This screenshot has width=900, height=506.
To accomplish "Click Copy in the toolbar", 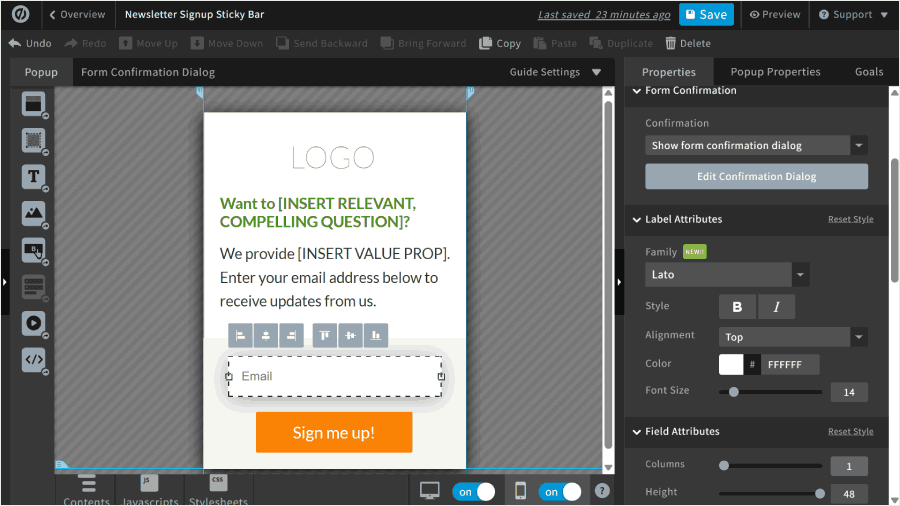I will (x=500, y=44).
